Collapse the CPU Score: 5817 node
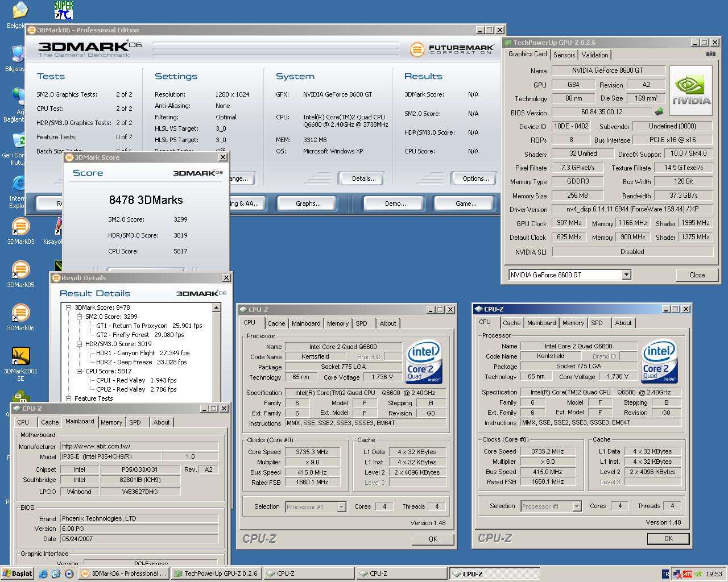This screenshot has height=582, width=728. pos(80,371)
